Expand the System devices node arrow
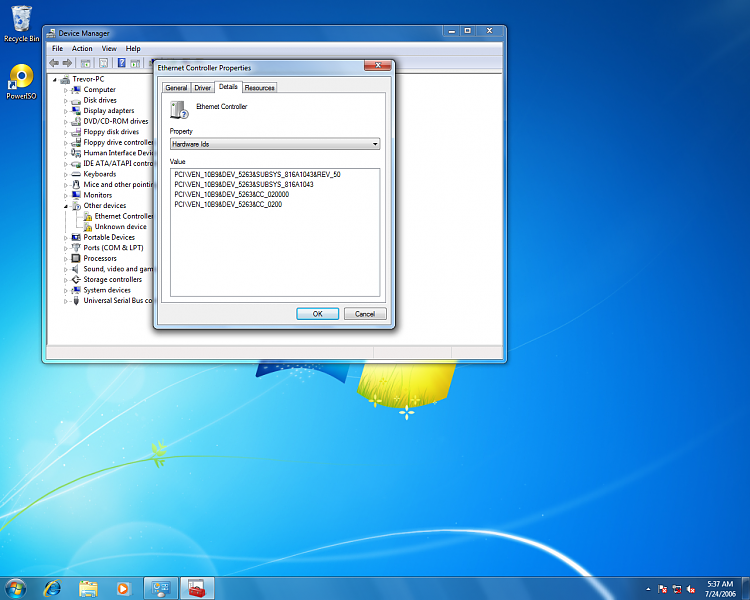Viewport: 750px width, 600px height. 66,290
